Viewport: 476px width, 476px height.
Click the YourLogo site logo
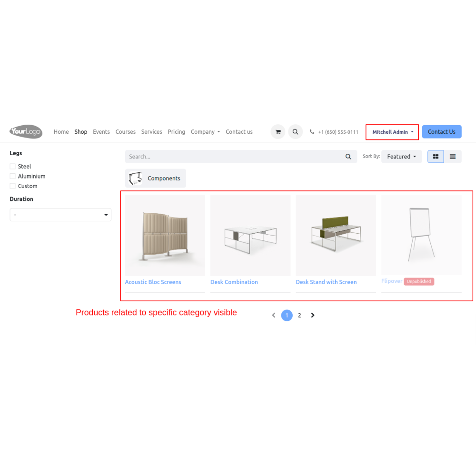[x=26, y=131]
